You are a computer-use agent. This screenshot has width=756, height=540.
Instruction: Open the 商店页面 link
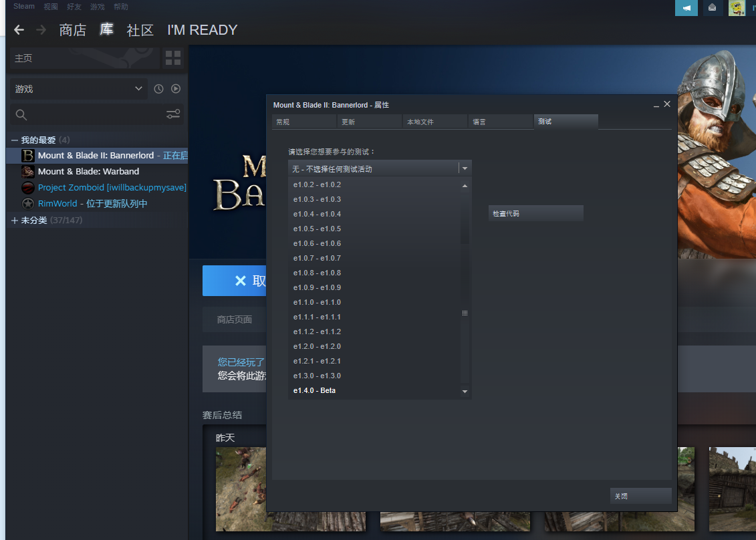pyautogui.click(x=235, y=319)
